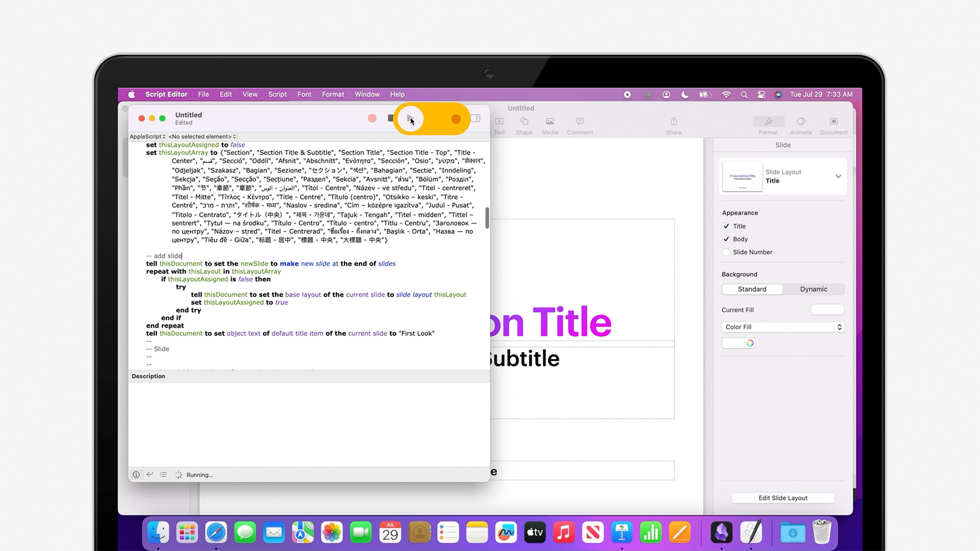Click the Edit Slide Layout button
Image resolution: width=980 pixels, height=551 pixels.
[x=782, y=498]
